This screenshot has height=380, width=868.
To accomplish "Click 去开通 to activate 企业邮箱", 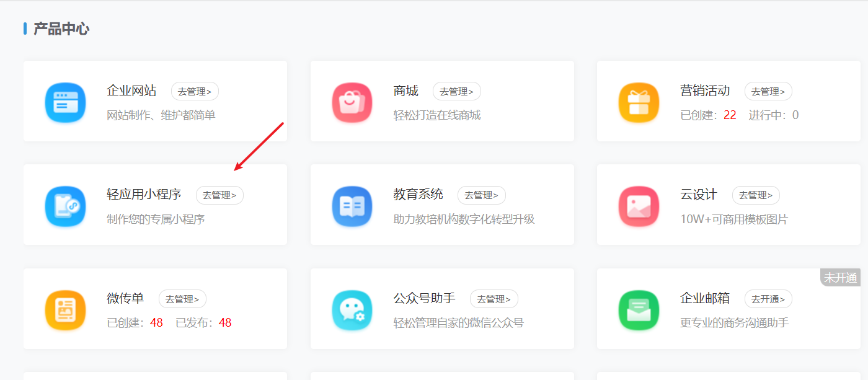I will tap(768, 299).
